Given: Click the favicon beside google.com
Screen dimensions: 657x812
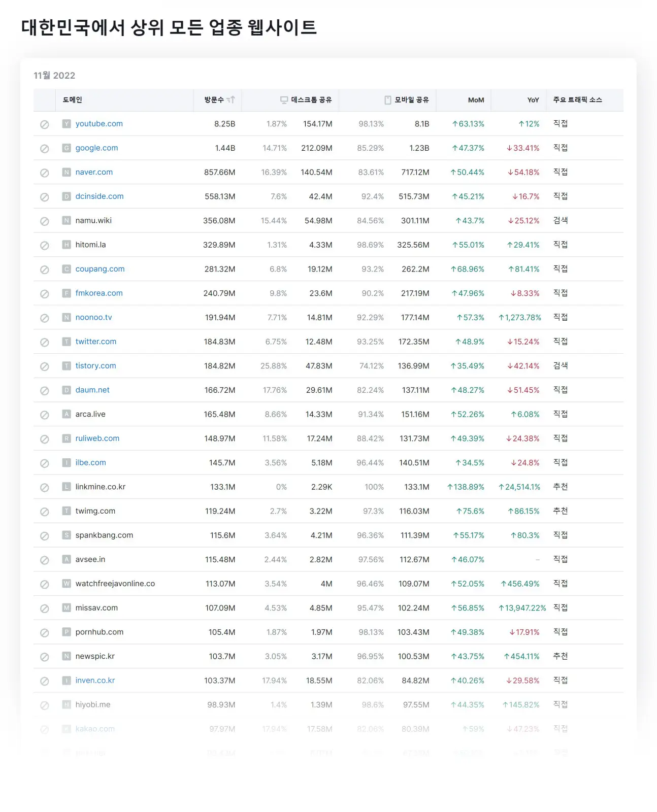Looking at the screenshot, I should (x=67, y=148).
